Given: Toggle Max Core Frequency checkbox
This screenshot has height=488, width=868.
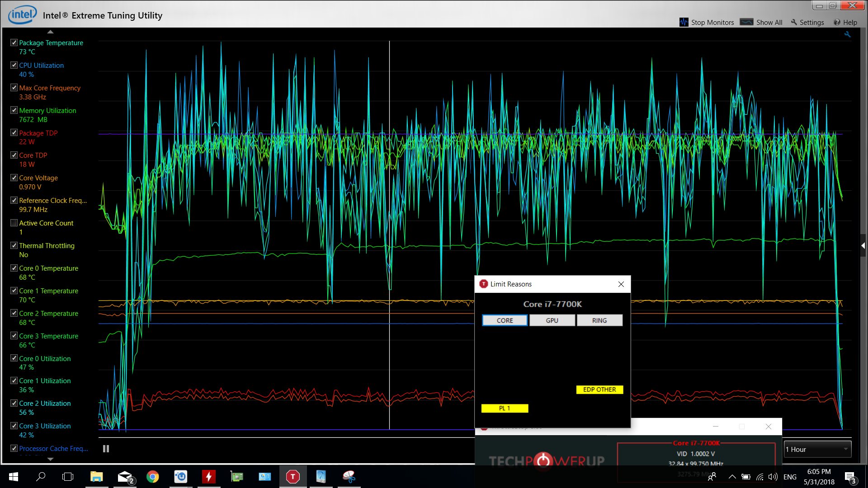Looking at the screenshot, I should [x=14, y=88].
